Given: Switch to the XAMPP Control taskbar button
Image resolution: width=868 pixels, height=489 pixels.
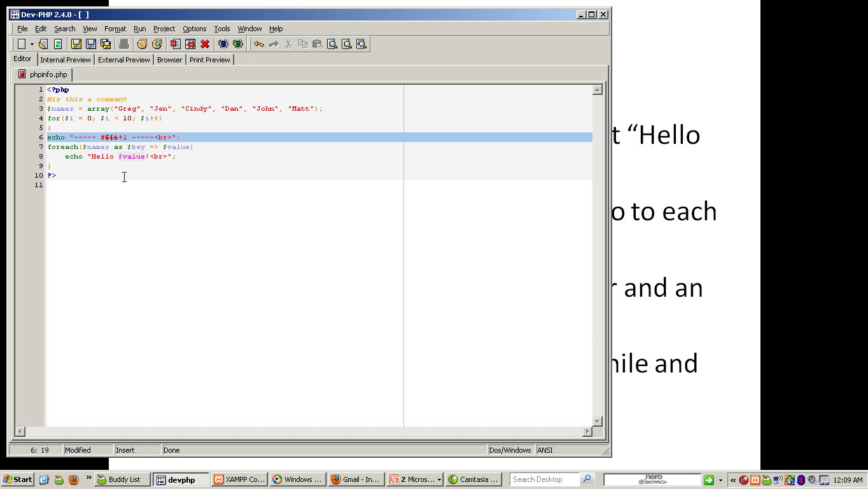Looking at the screenshot, I should click(239, 479).
